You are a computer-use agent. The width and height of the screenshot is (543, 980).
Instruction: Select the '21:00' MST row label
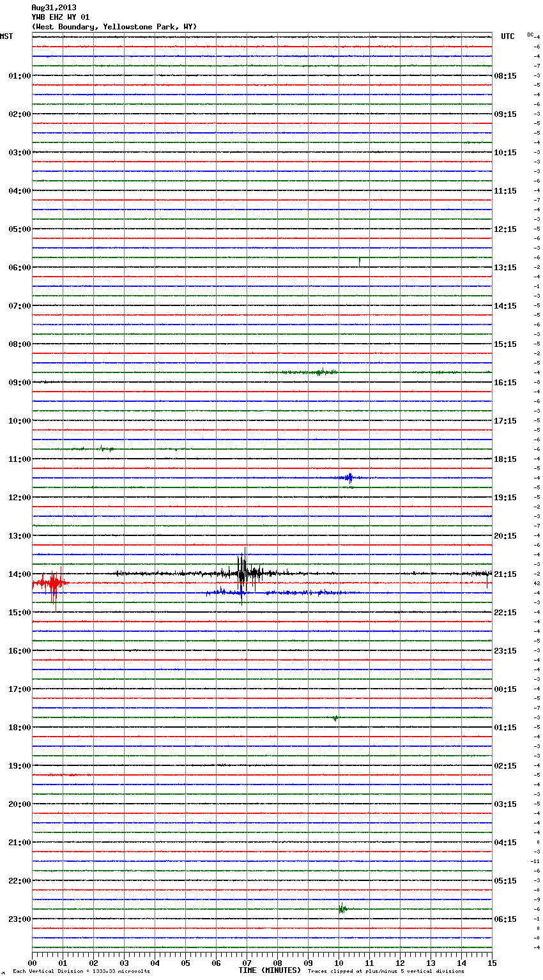point(20,843)
